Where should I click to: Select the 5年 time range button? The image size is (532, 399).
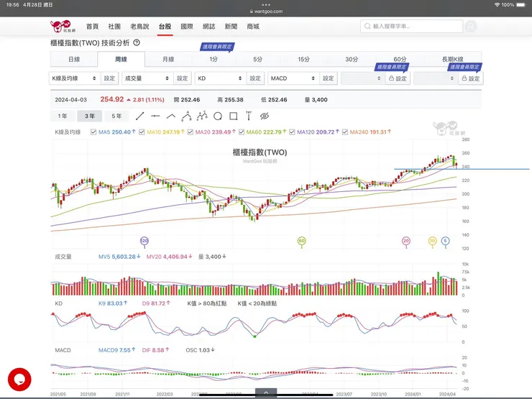click(116, 116)
